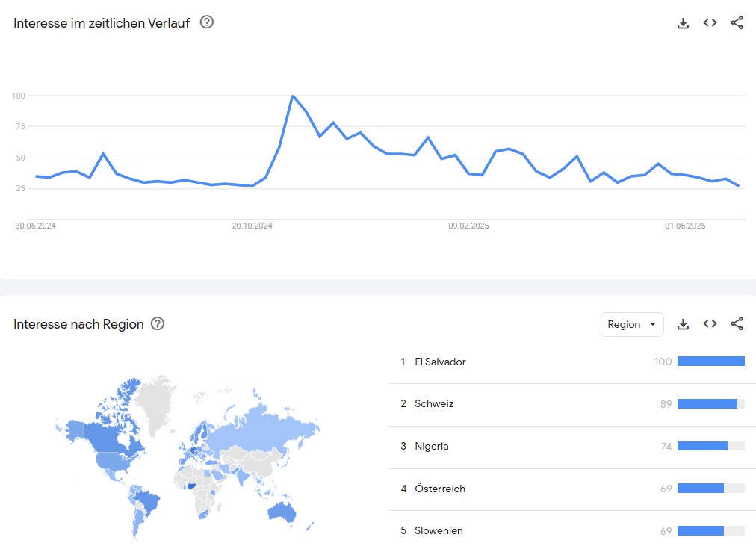Open embed code for the region map
The height and width of the screenshot is (552, 756).
(x=710, y=323)
